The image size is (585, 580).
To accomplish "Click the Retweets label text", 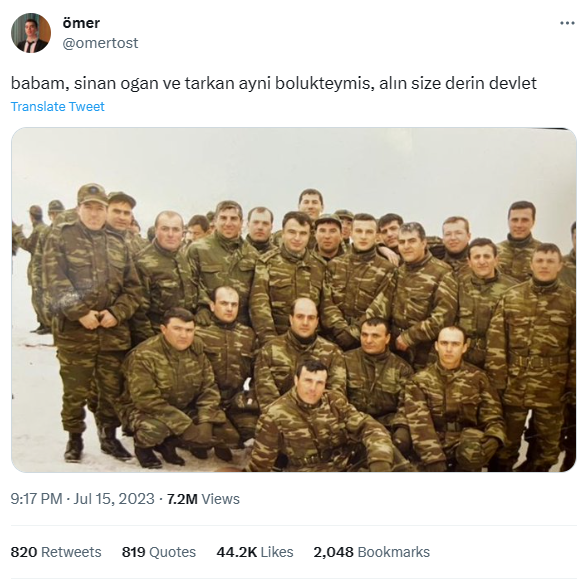I will pyautogui.click(x=71, y=552).
